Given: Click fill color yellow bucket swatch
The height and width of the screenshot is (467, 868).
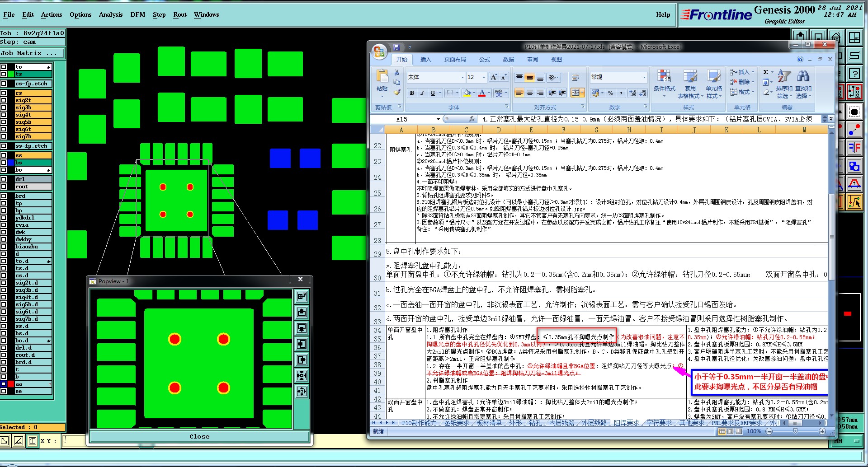Looking at the screenshot, I should click(467, 93).
